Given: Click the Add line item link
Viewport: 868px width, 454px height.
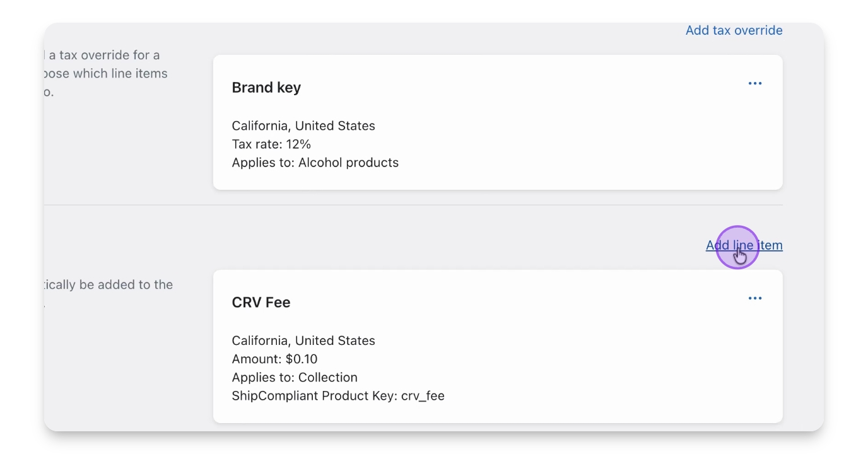Looking at the screenshot, I should tap(744, 245).
